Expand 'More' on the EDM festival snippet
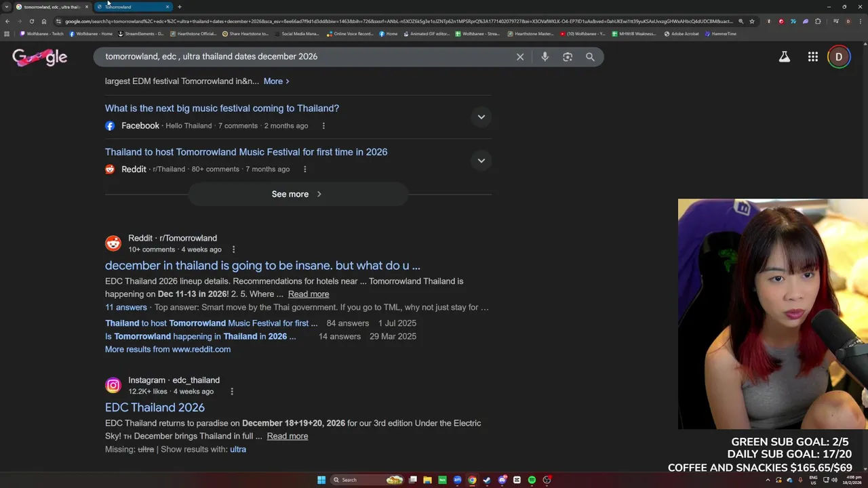The height and width of the screenshot is (488, 868). 276,81
